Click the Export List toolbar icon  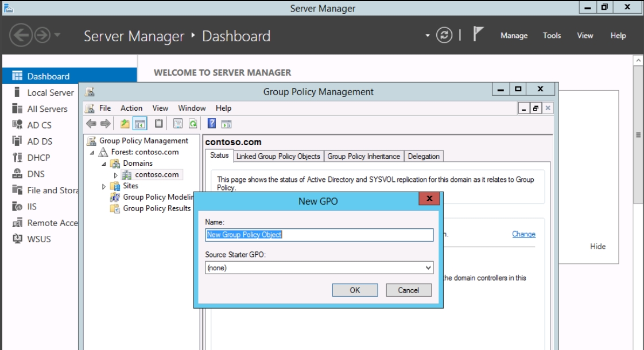[179, 123]
